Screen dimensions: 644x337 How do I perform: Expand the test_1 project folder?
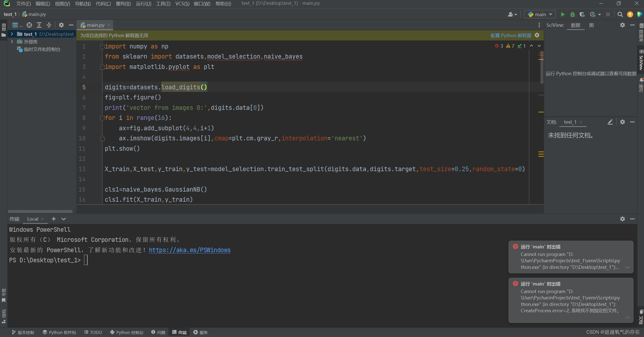(x=12, y=34)
